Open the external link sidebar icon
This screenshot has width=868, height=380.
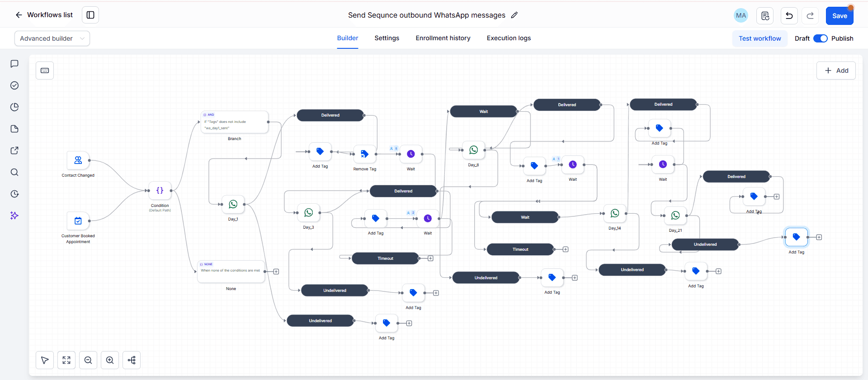click(14, 150)
